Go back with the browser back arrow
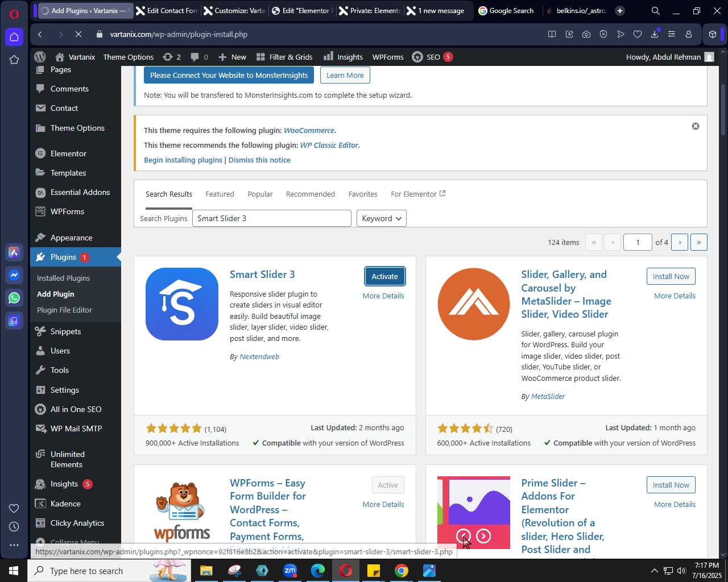 [x=40, y=34]
